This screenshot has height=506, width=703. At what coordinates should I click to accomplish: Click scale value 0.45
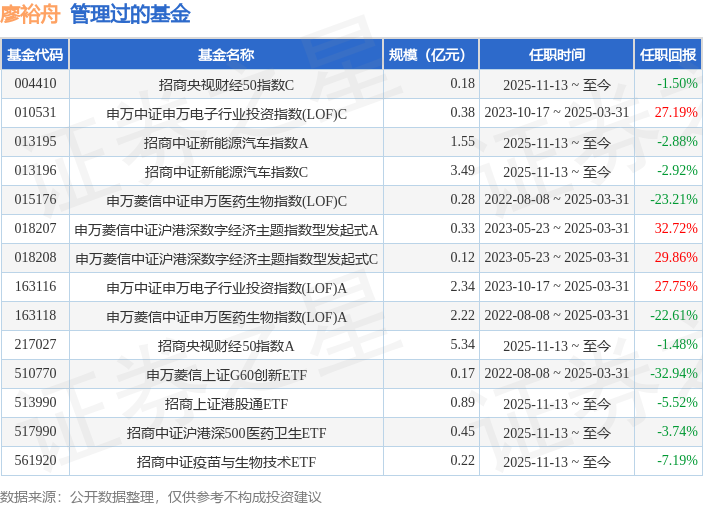[x=463, y=431]
